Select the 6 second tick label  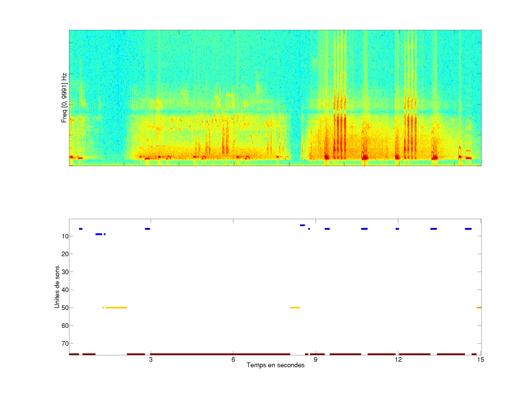point(233,359)
